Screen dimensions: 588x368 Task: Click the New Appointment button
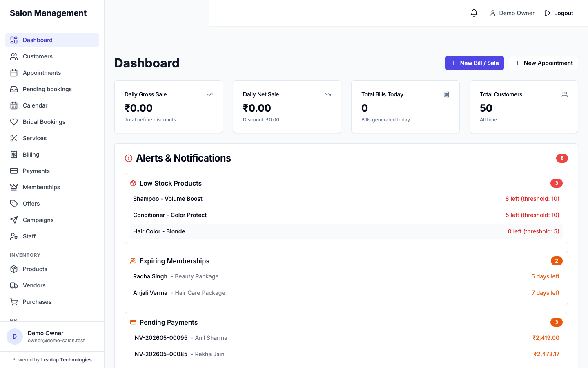(x=543, y=63)
